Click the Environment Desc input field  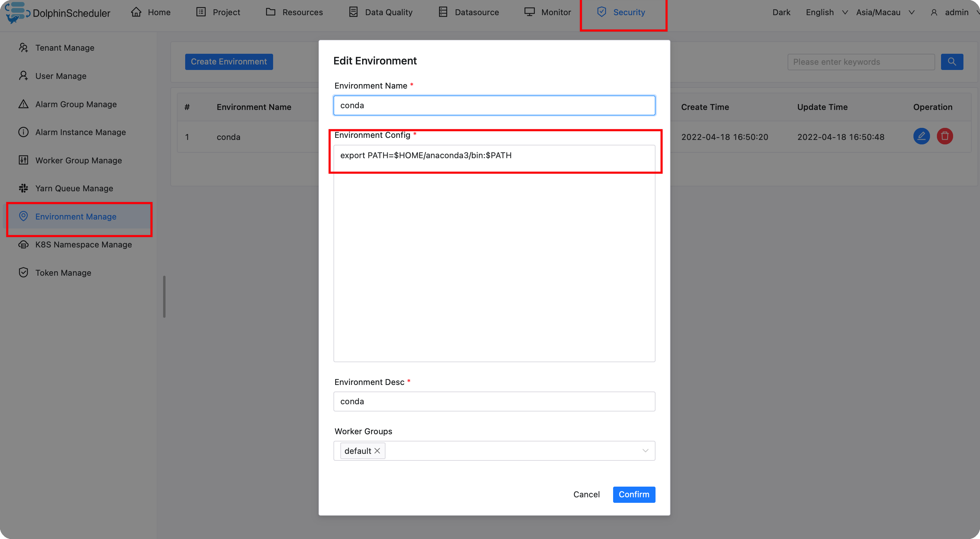pos(494,401)
